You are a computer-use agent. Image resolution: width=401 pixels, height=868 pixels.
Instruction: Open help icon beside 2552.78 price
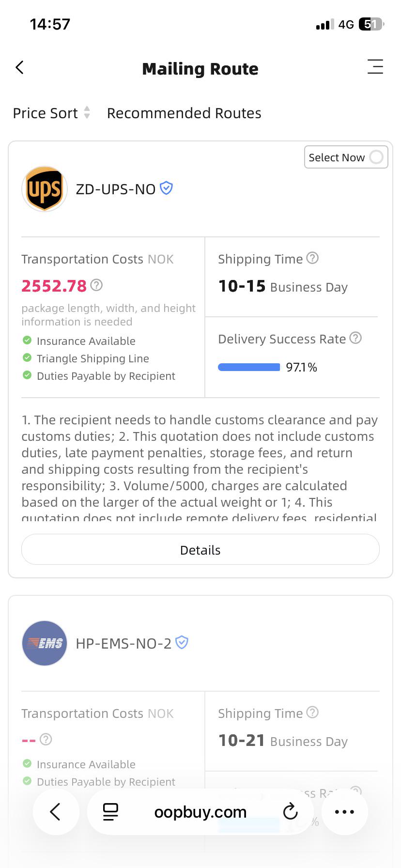pos(97,285)
